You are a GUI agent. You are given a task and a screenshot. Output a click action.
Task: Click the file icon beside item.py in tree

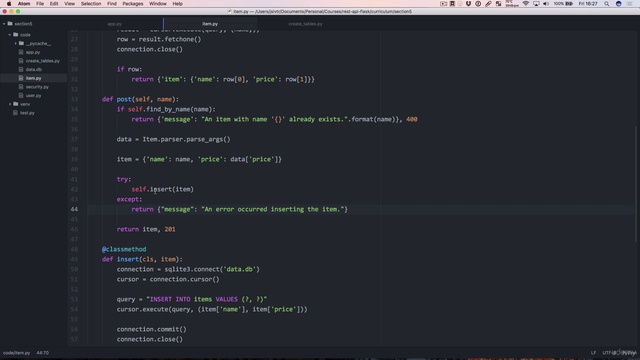21,78
